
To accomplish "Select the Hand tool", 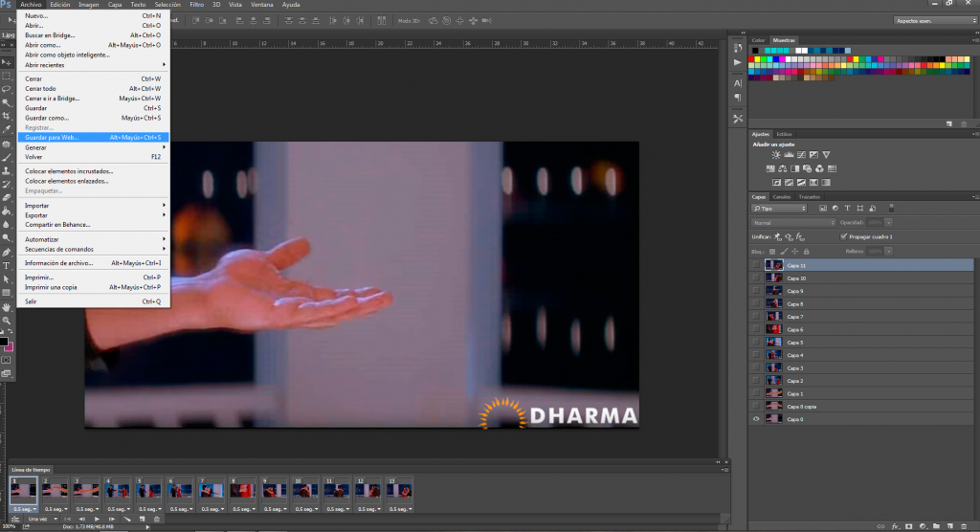I will tap(7, 307).
